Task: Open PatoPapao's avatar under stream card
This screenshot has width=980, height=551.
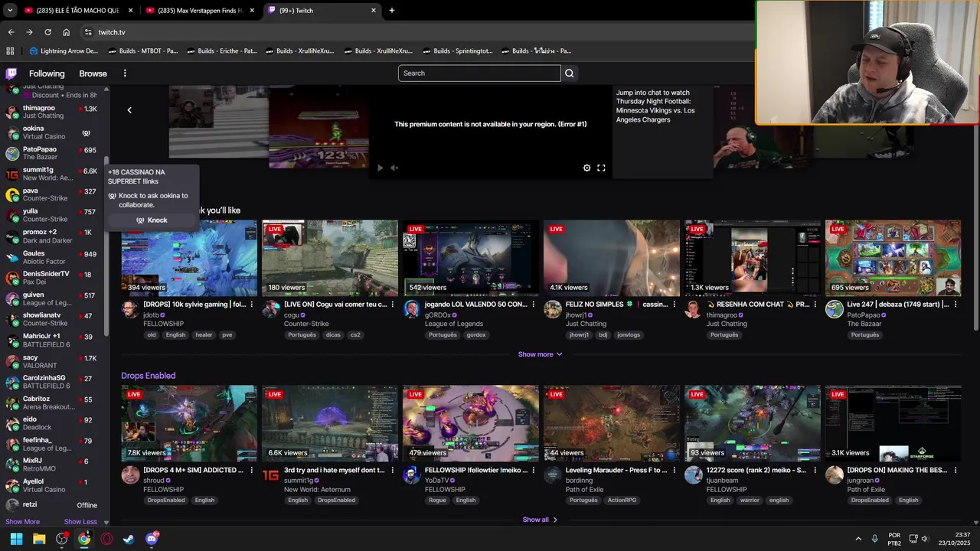Action: click(835, 309)
